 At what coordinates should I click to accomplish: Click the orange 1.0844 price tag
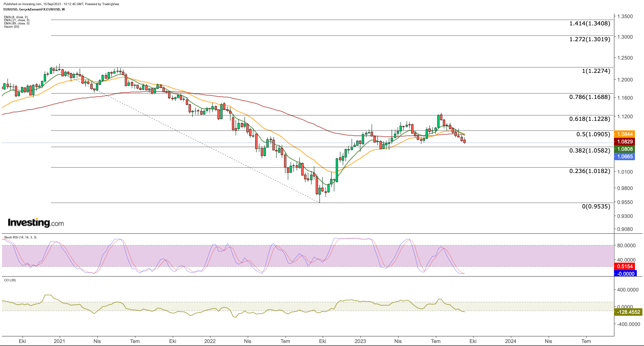click(624, 134)
